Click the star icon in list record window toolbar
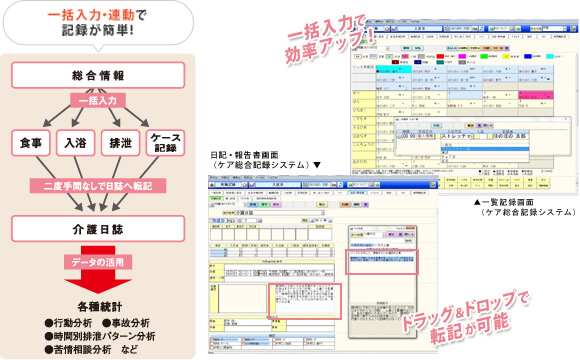This screenshot has height=360, width=580. coord(387,28)
